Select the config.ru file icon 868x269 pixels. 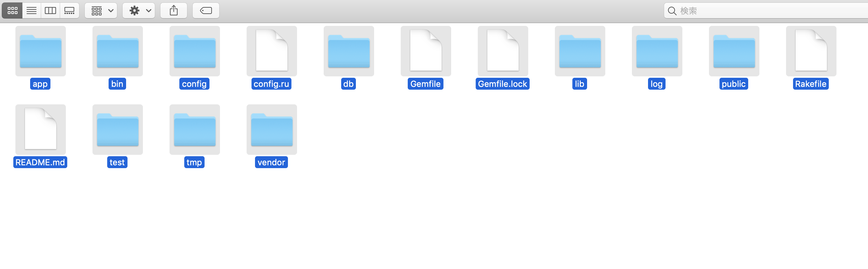[272, 51]
